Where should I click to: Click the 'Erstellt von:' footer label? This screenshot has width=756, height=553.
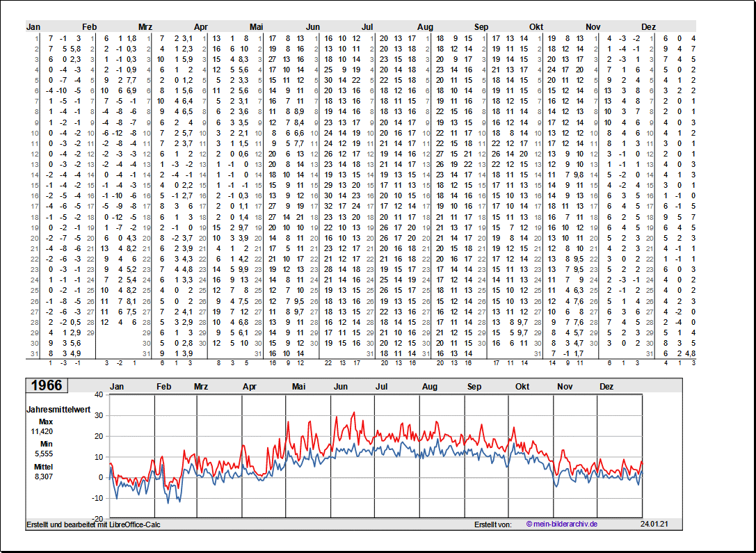click(x=492, y=524)
